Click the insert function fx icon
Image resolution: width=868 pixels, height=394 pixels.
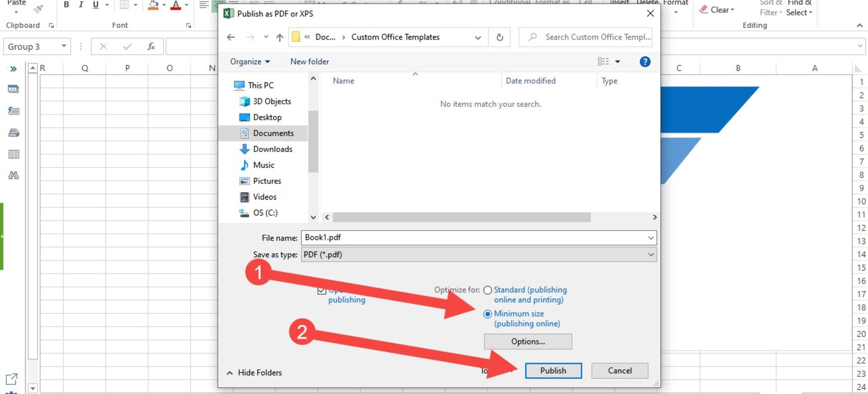[x=151, y=46]
